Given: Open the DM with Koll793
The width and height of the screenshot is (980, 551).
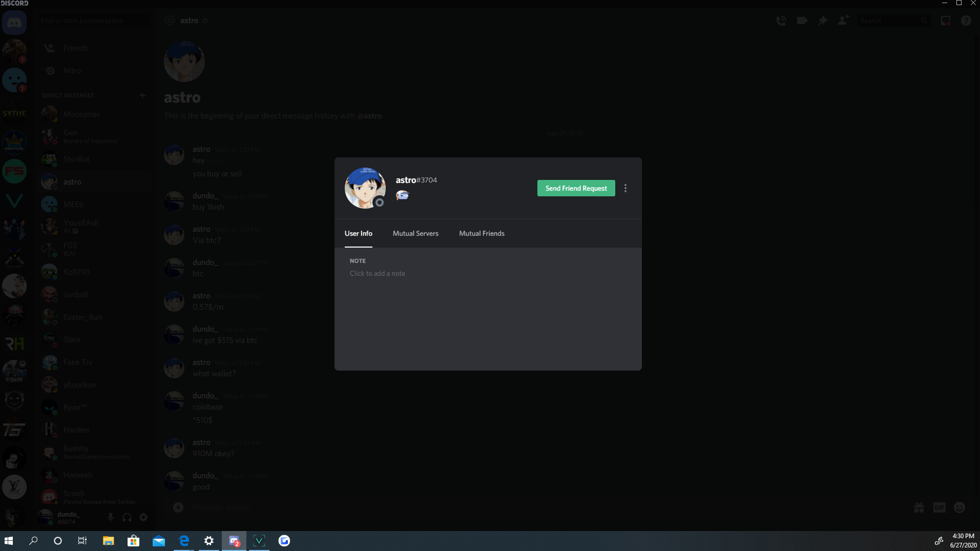Looking at the screenshot, I should click(94, 272).
